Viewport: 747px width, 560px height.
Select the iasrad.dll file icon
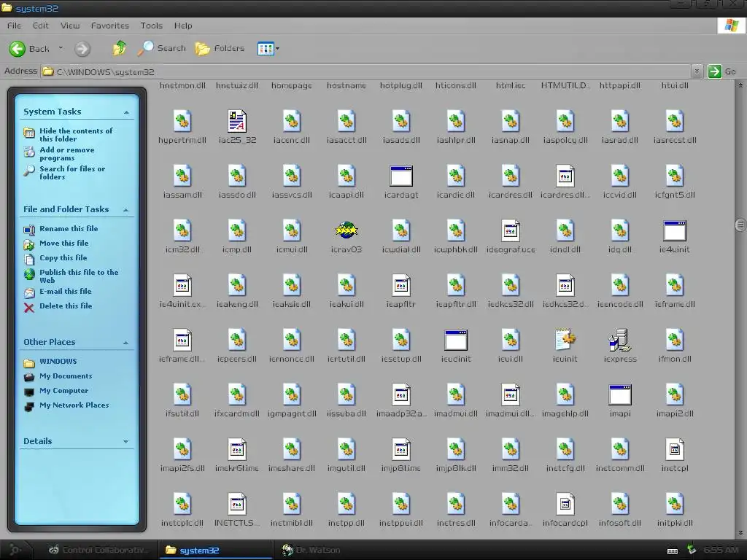(620, 121)
